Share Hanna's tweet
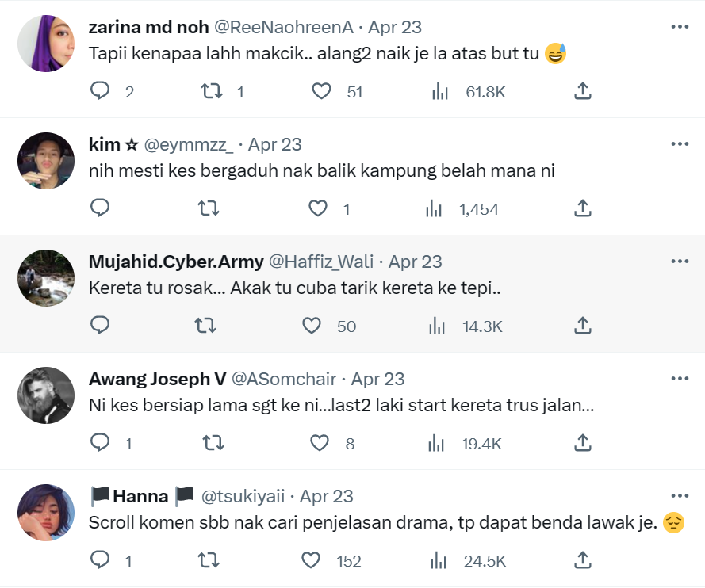 point(582,560)
